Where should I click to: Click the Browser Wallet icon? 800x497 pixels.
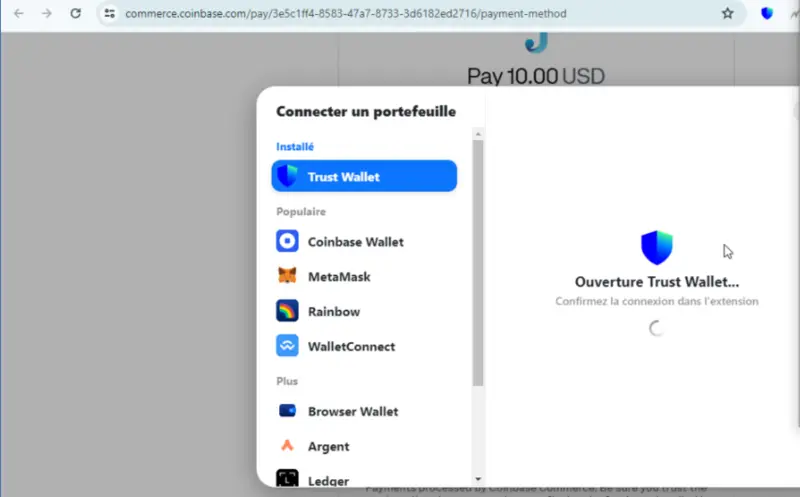click(287, 411)
